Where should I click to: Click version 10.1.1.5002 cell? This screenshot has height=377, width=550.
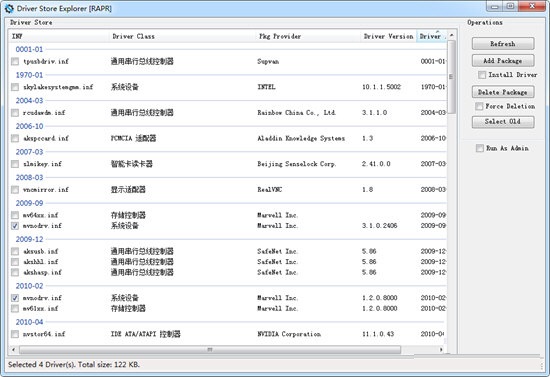[x=381, y=87]
